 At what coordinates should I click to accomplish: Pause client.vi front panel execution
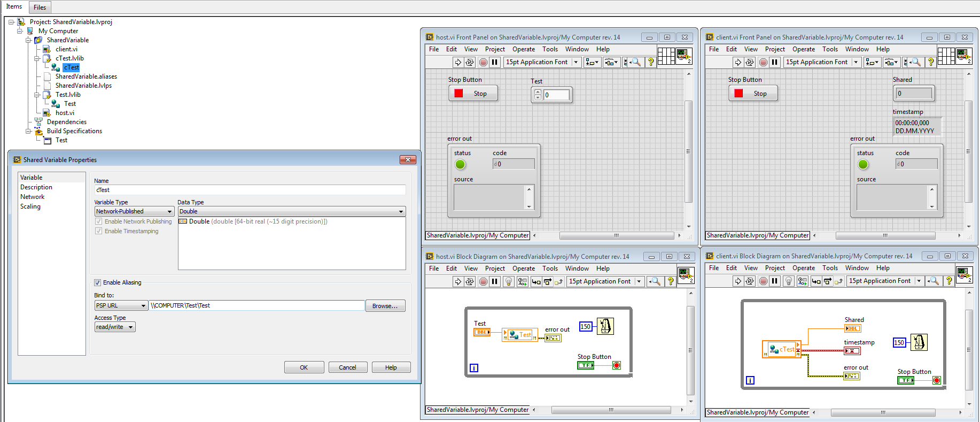pos(775,62)
